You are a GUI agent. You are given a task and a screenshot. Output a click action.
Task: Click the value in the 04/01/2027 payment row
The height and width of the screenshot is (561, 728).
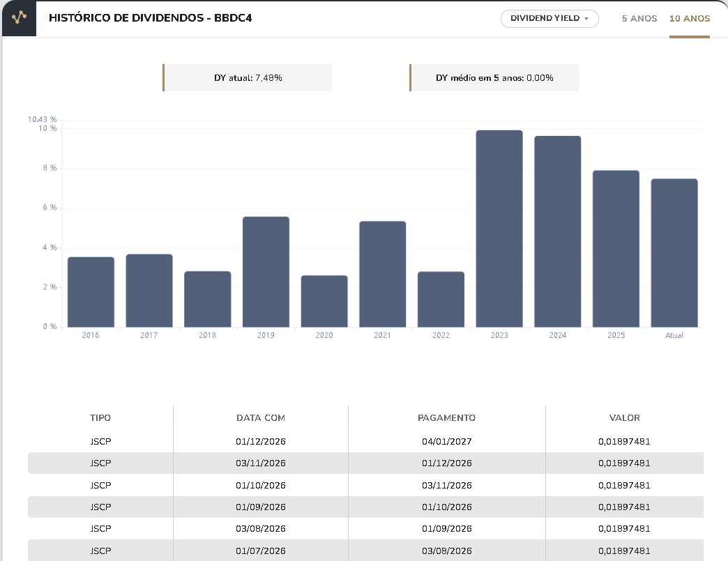tap(624, 441)
